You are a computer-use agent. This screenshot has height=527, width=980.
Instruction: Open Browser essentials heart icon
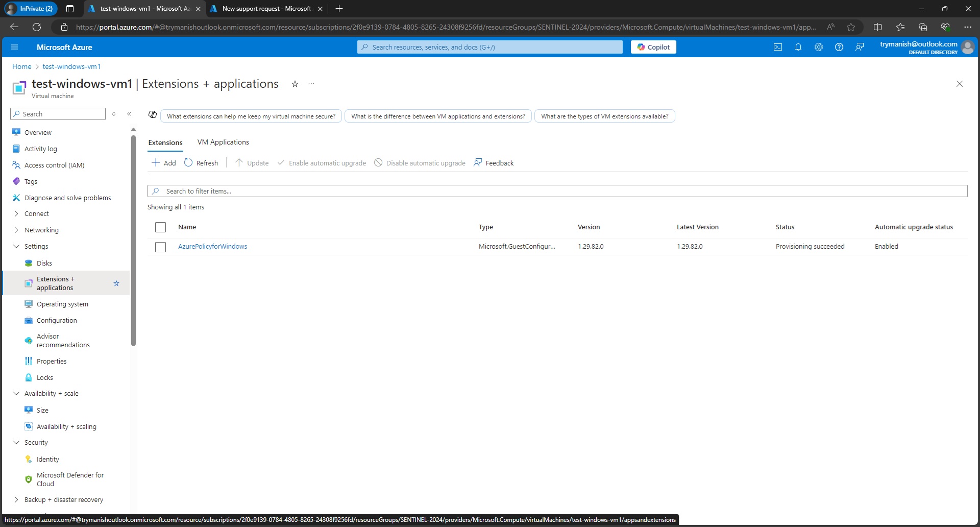tap(945, 27)
